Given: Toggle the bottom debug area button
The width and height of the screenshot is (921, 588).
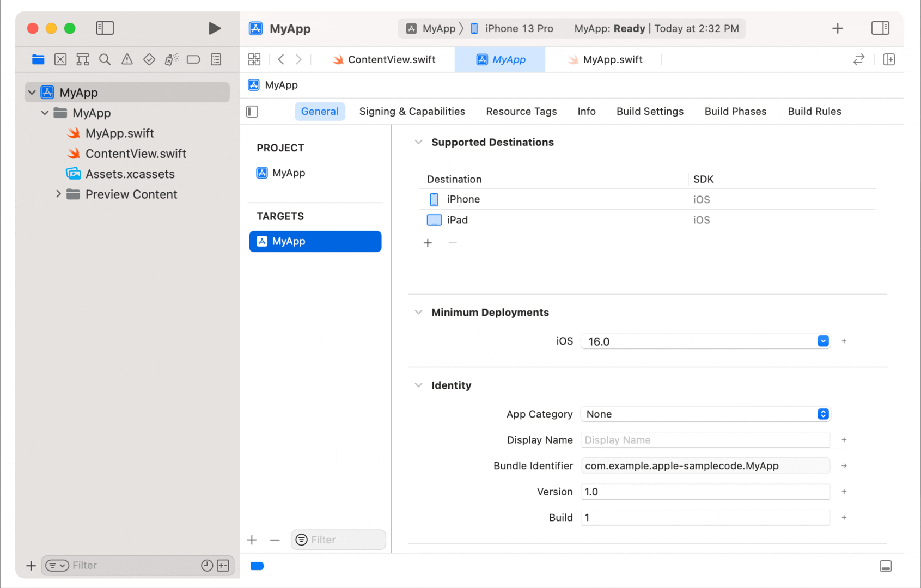Looking at the screenshot, I should (x=886, y=566).
